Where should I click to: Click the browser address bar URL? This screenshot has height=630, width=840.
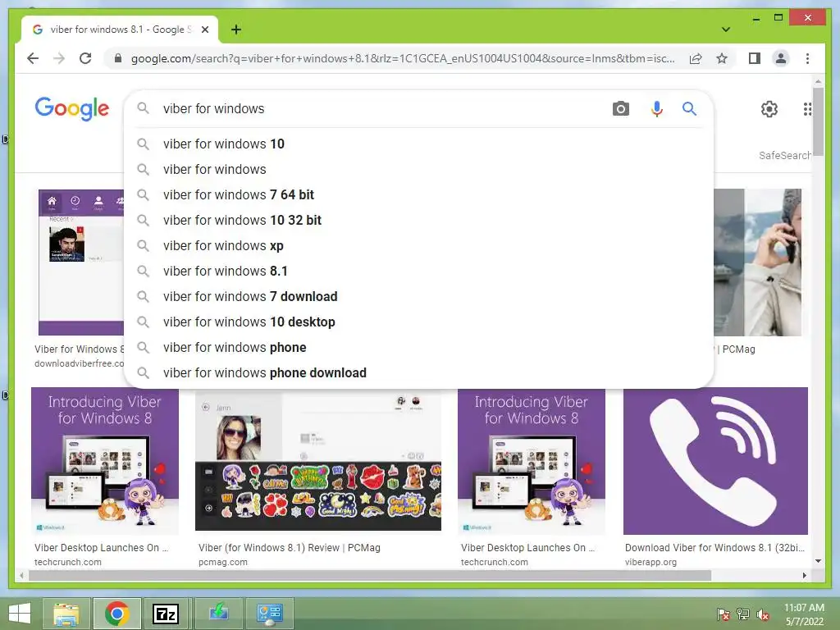[x=402, y=58]
